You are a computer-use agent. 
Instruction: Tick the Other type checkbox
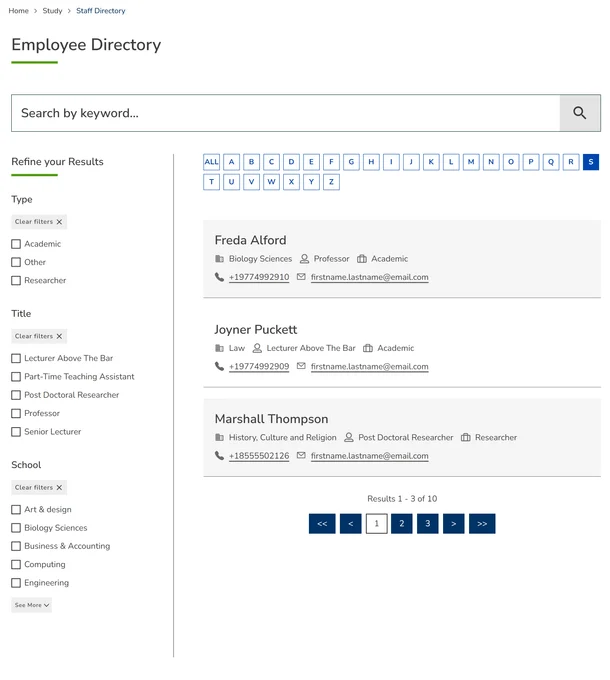tap(16, 262)
